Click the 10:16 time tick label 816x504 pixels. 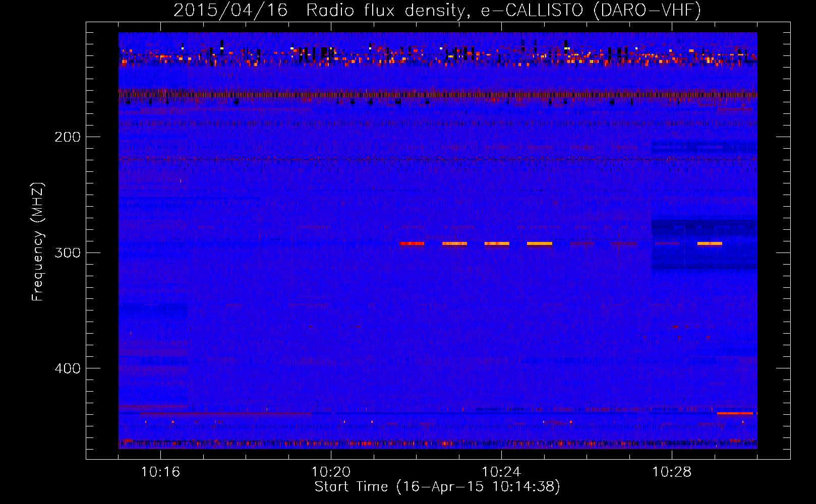click(160, 472)
